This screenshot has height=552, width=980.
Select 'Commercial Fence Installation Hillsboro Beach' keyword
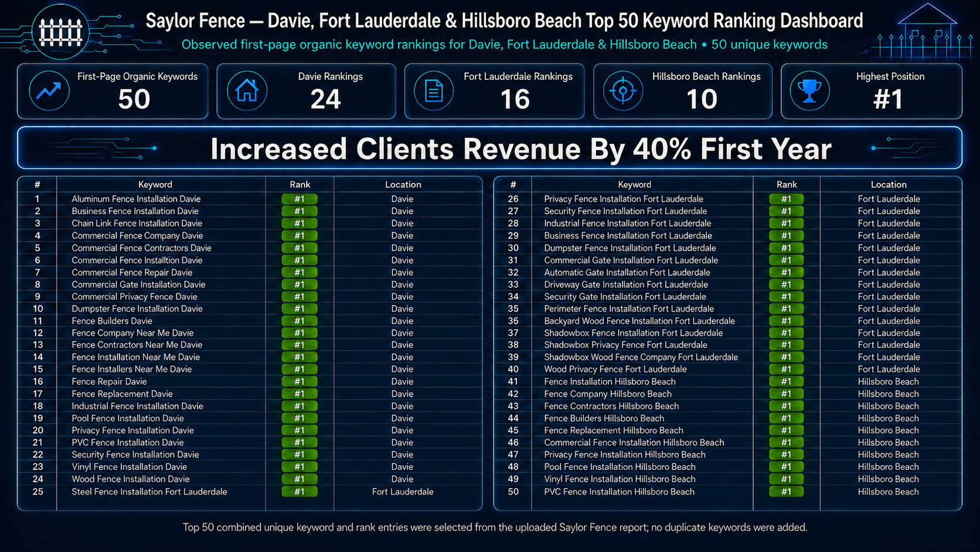coord(634,442)
